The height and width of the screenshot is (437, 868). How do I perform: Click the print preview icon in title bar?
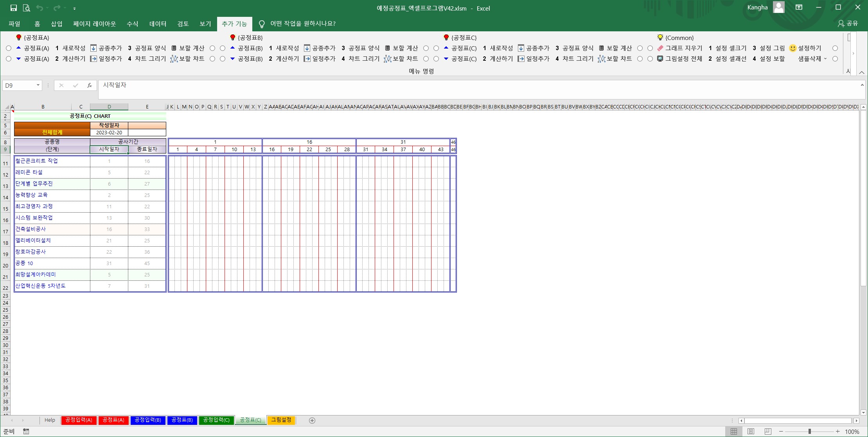pyautogui.click(x=27, y=8)
